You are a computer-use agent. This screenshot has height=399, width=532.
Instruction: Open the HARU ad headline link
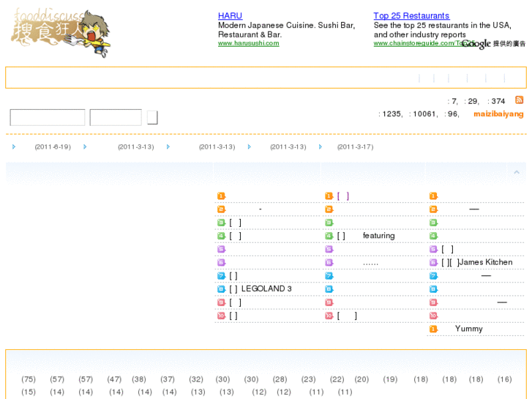point(230,15)
